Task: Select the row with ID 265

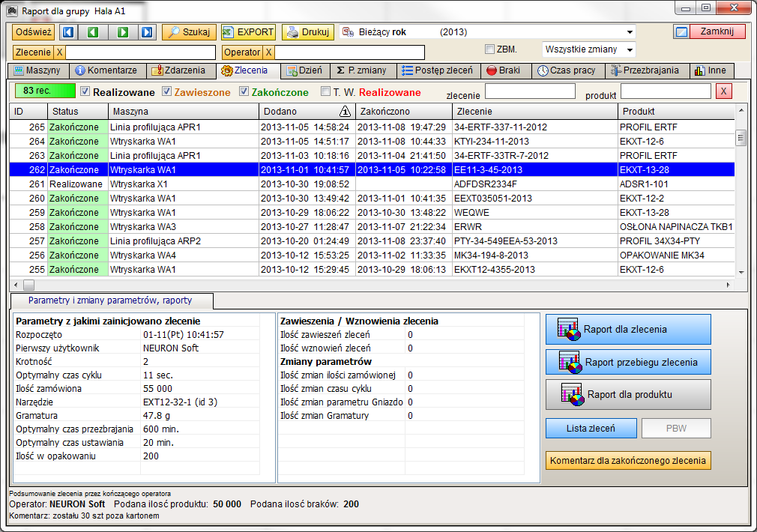Action: (372, 127)
